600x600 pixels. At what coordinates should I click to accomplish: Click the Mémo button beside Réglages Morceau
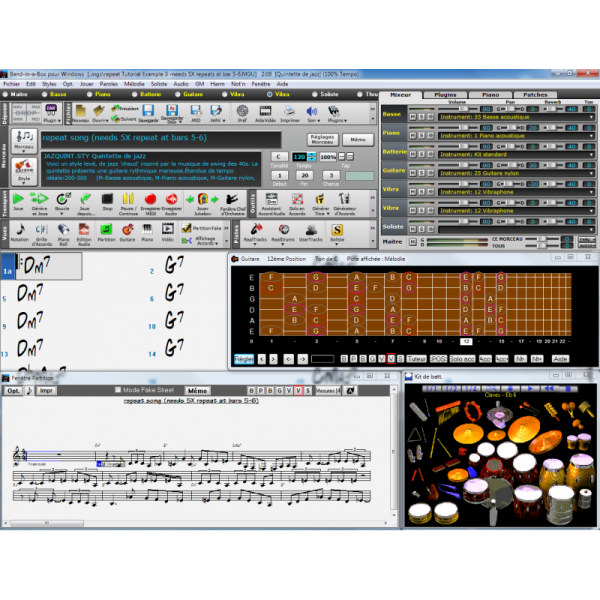point(358,139)
